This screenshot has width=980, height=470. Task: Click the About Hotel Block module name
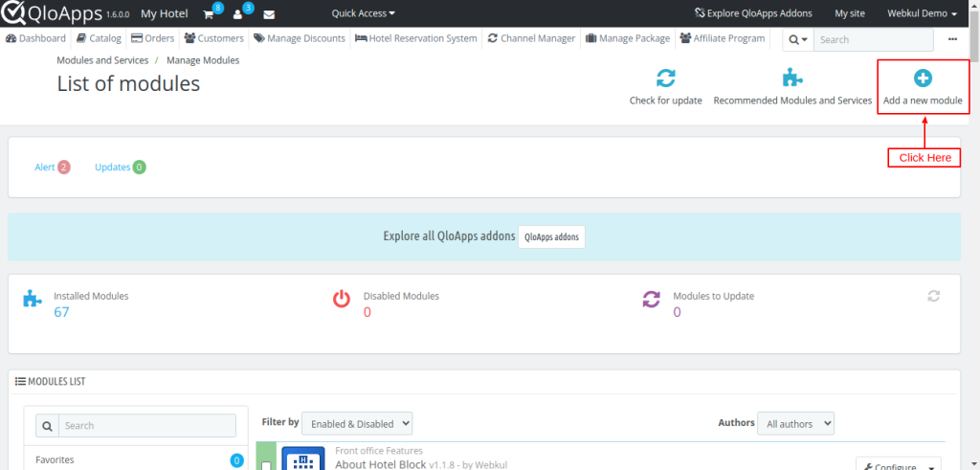[381, 465]
